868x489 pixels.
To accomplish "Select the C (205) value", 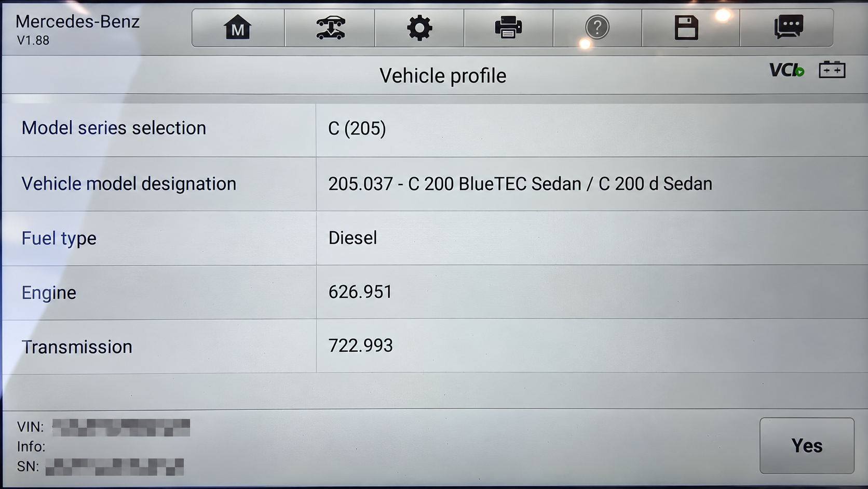I will 357,128.
